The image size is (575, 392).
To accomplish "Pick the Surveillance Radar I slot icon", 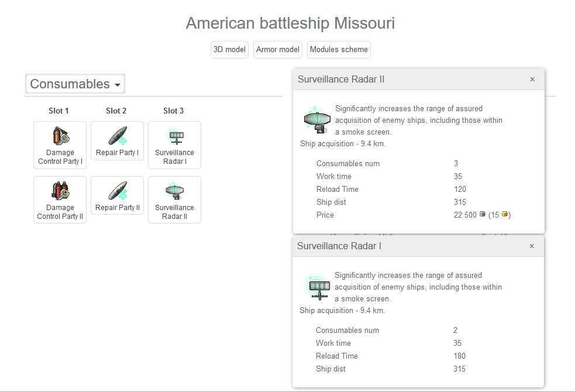I will [x=174, y=137].
